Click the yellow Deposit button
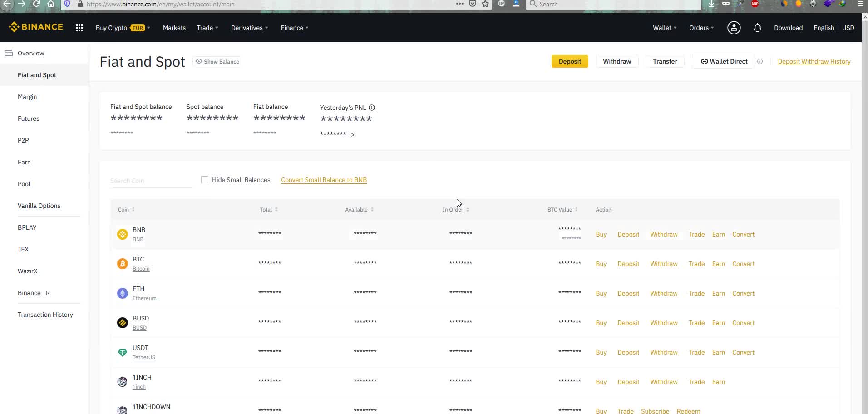Image resolution: width=868 pixels, height=414 pixels. [x=570, y=61]
